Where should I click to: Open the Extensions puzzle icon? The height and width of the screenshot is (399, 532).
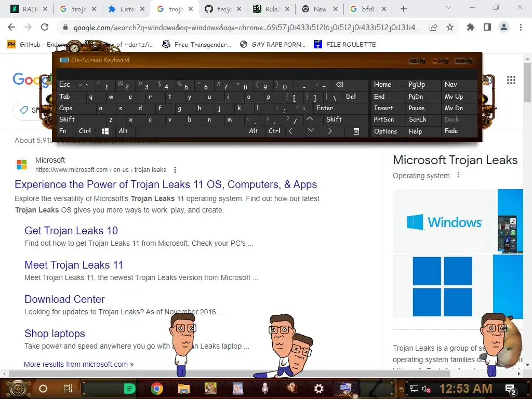coord(470,27)
